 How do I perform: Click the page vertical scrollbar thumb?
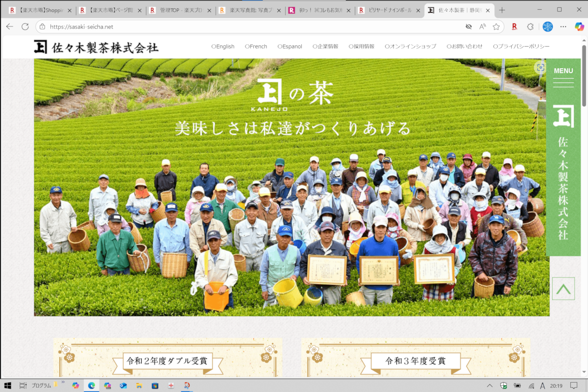[584, 75]
